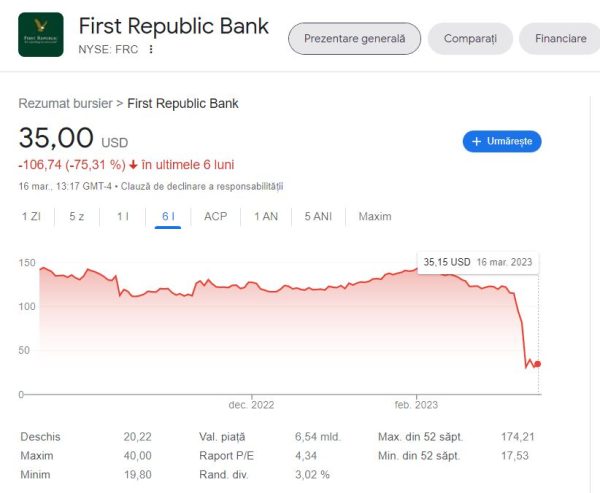Select the 1 l time range

tap(122, 217)
